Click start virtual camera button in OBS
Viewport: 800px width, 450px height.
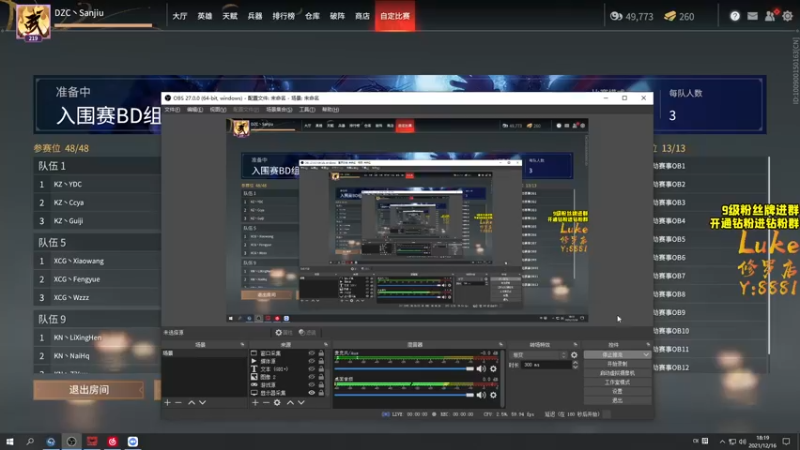pyautogui.click(x=617, y=373)
